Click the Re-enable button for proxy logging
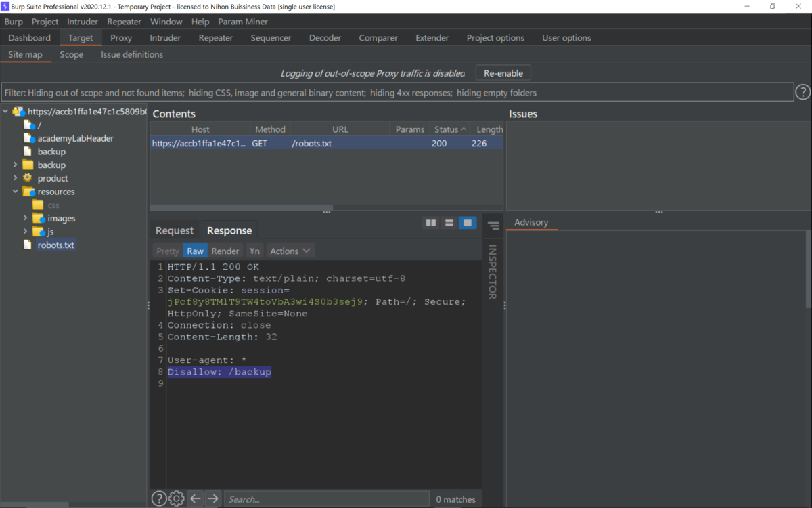The width and height of the screenshot is (812, 508). pyautogui.click(x=503, y=72)
